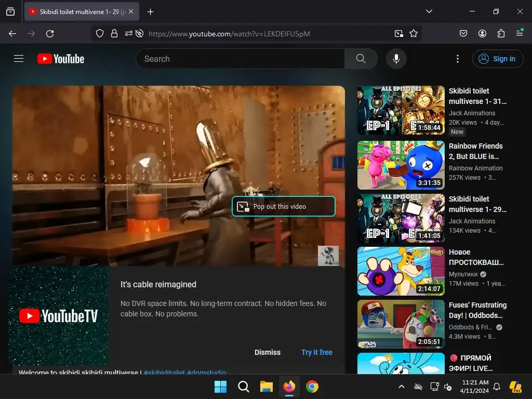This screenshot has width=532, height=399.
Task: Click the Мультики channel name
Action: tap(463, 274)
